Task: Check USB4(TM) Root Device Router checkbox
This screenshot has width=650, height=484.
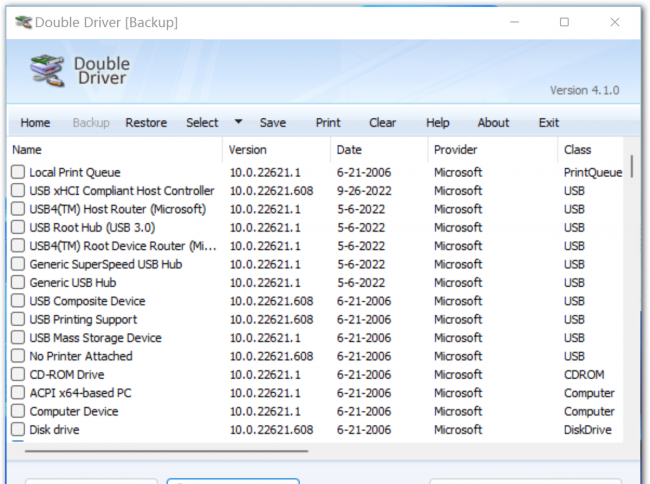Action: click(18, 245)
